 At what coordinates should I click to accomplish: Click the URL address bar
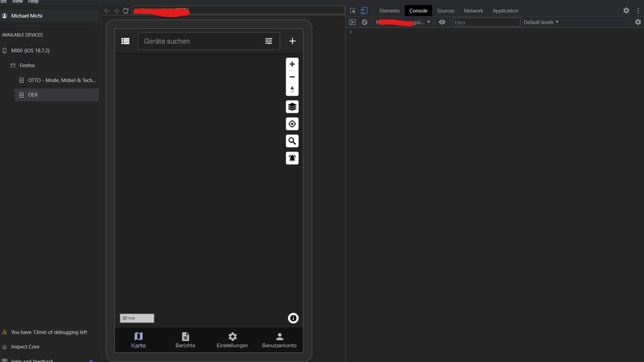coord(238,10)
